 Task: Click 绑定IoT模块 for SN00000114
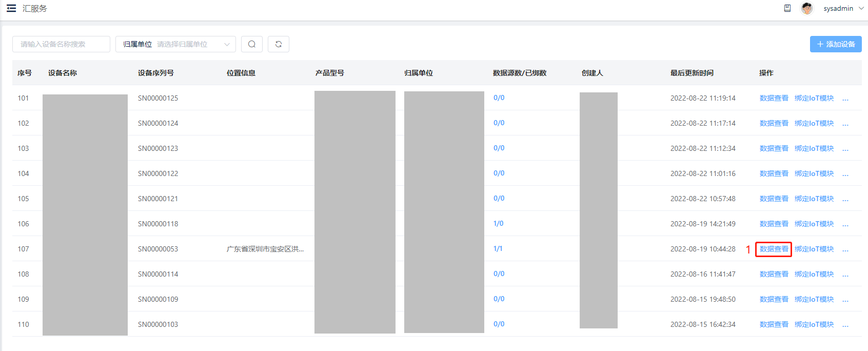(x=814, y=274)
